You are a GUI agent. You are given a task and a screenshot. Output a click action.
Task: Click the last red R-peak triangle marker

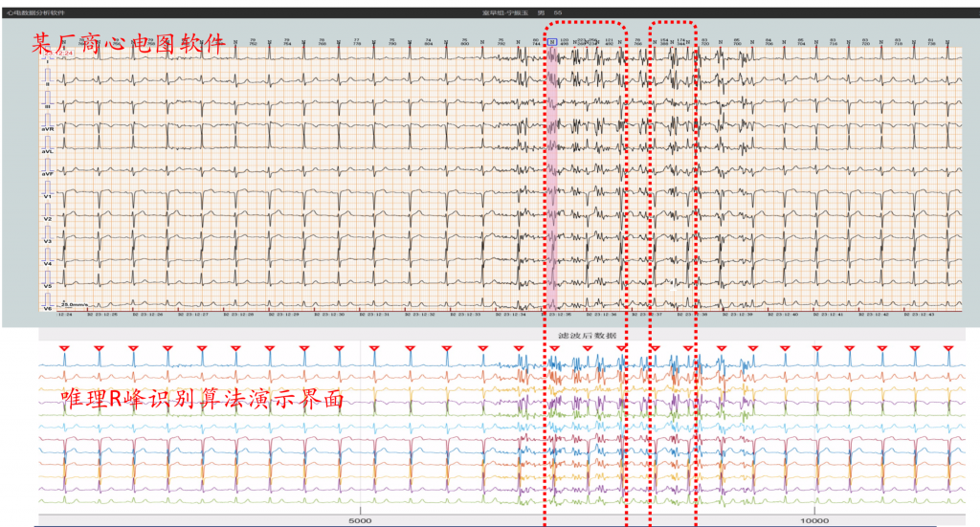(948, 348)
